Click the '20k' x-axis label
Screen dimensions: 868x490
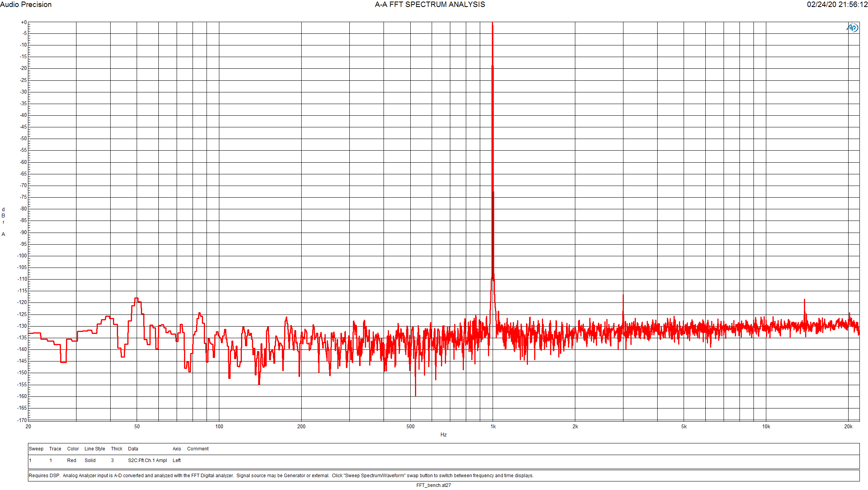pyautogui.click(x=848, y=426)
